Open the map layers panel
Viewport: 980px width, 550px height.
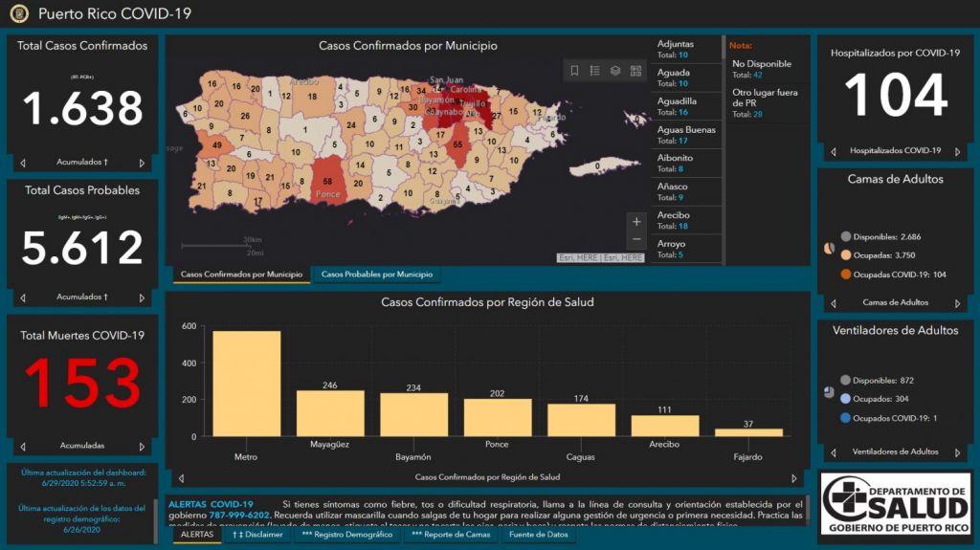click(x=615, y=71)
